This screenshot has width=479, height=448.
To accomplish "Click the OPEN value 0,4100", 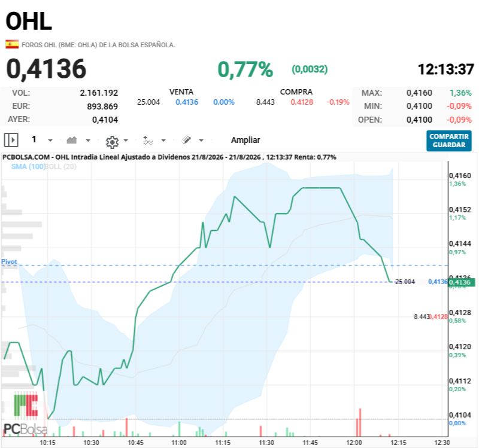I will pyautogui.click(x=419, y=120).
